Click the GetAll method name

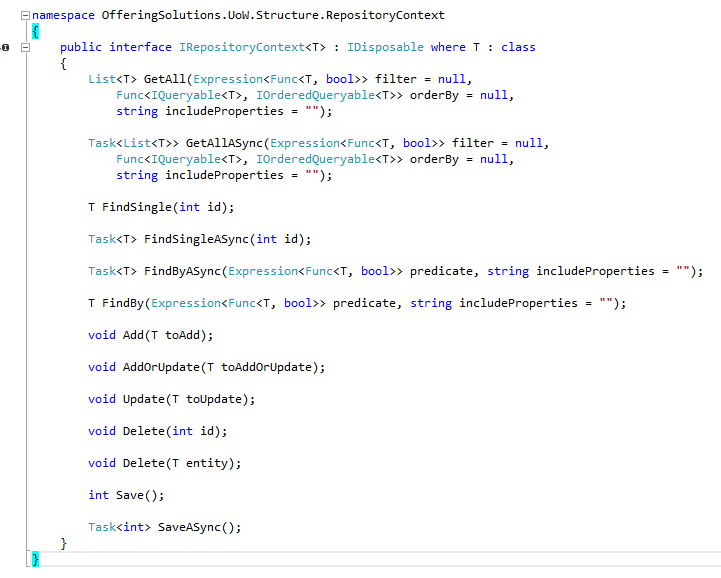165,80
